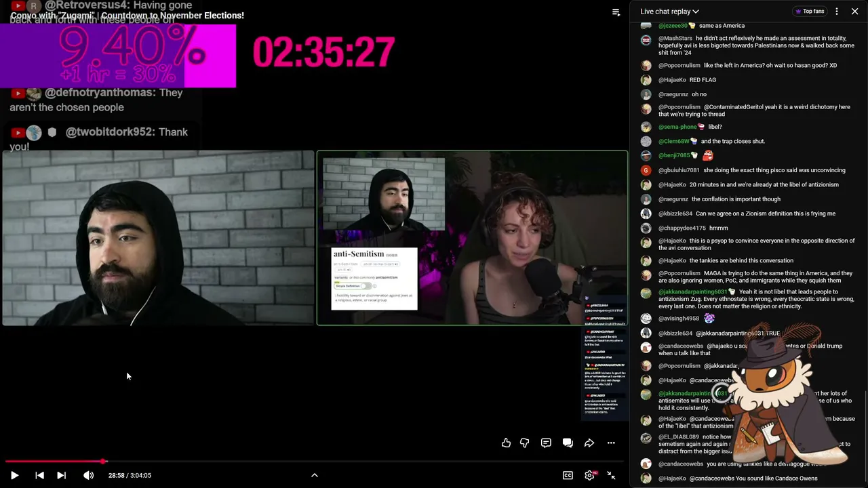
Task: Click avatar beside 'the tankies are behind' message
Action: (646, 260)
